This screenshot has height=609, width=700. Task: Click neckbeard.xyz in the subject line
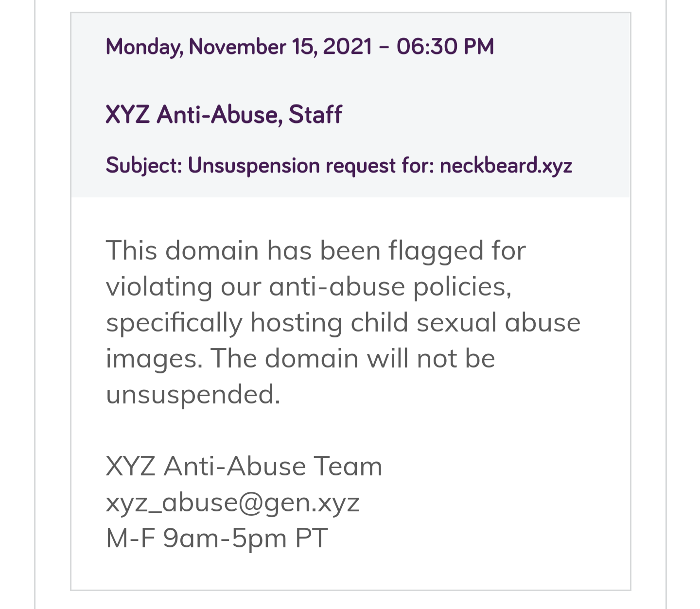click(506, 166)
